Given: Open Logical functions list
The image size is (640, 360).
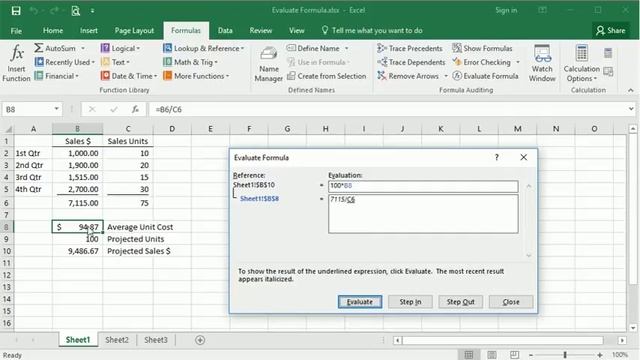Looking at the screenshot, I should point(120,48).
